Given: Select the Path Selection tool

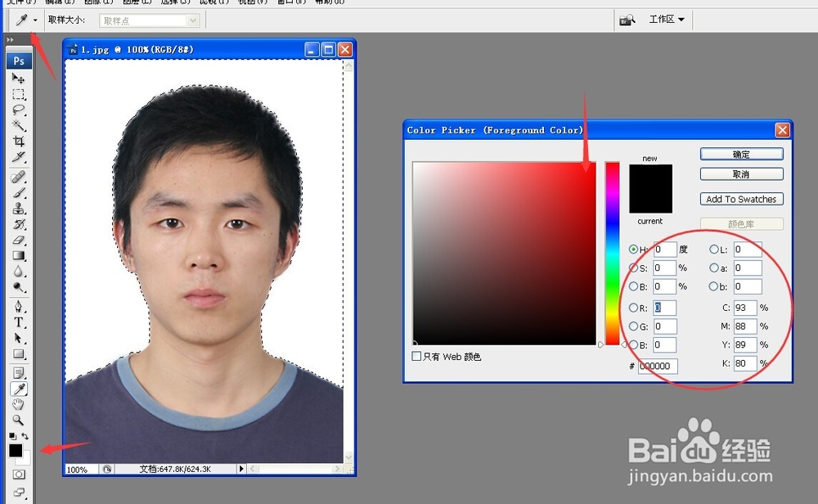Looking at the screenshot, I should pos(18,338).
